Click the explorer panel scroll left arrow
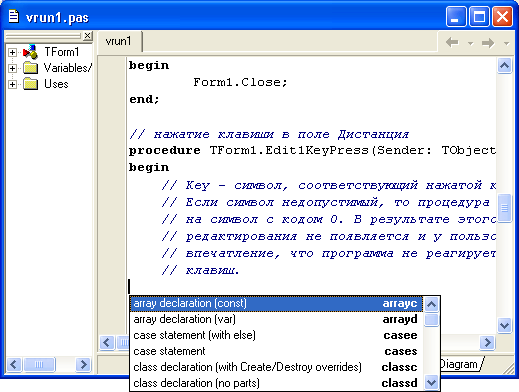 pyautogui.click(x=14, y=364)
